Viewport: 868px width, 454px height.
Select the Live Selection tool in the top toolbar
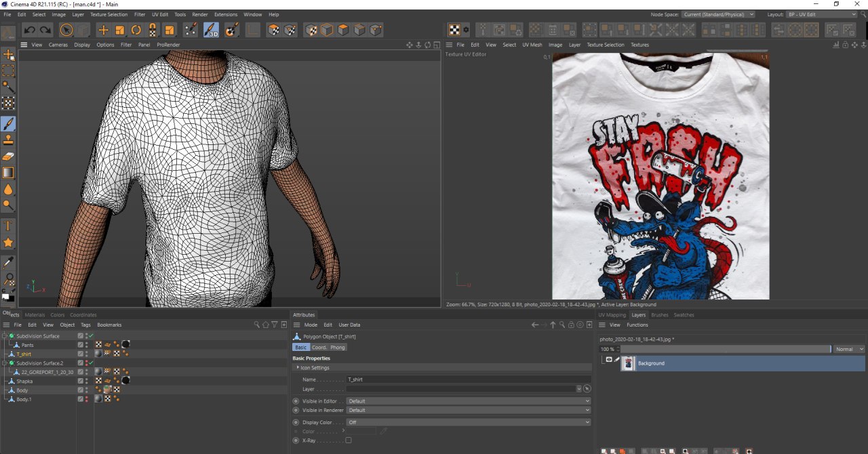[x=66, y=30]
